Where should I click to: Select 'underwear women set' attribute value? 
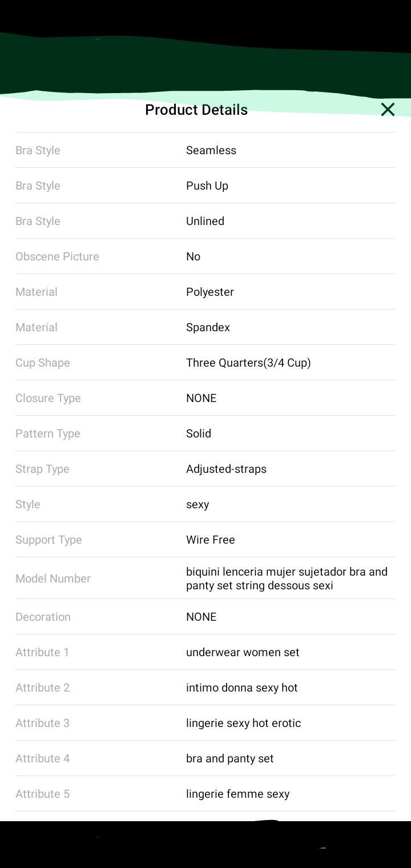243,652
